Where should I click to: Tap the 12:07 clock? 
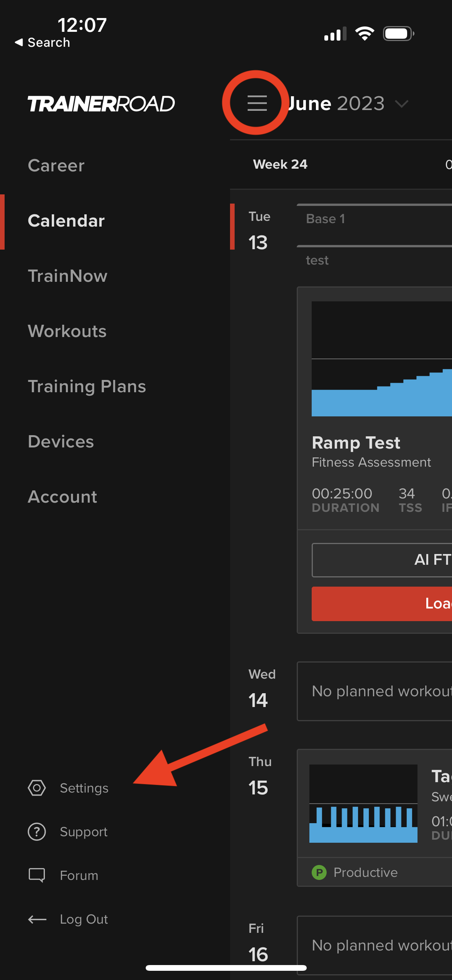pos(82,25)
